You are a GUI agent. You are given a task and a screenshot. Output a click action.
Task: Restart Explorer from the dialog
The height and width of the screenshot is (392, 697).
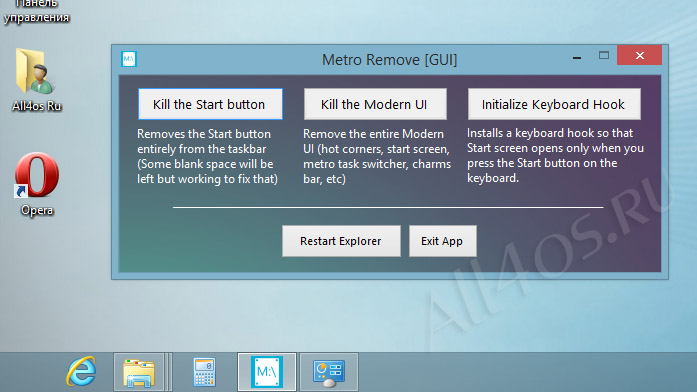[341, 241]
